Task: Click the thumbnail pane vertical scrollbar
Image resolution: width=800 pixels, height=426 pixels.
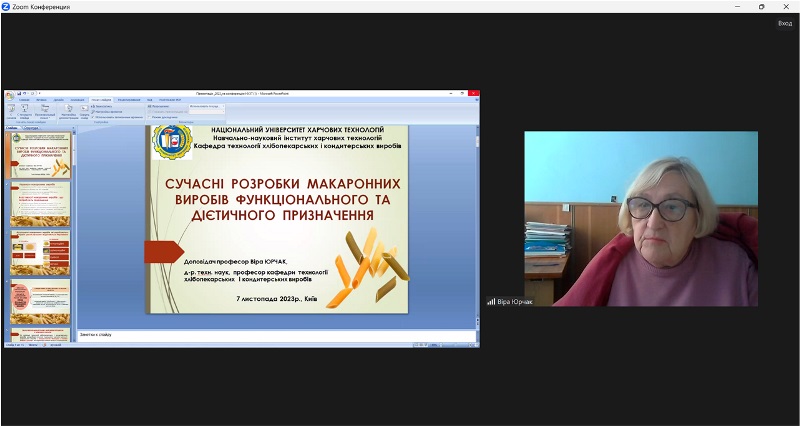Action: click(x=74, y=237)
